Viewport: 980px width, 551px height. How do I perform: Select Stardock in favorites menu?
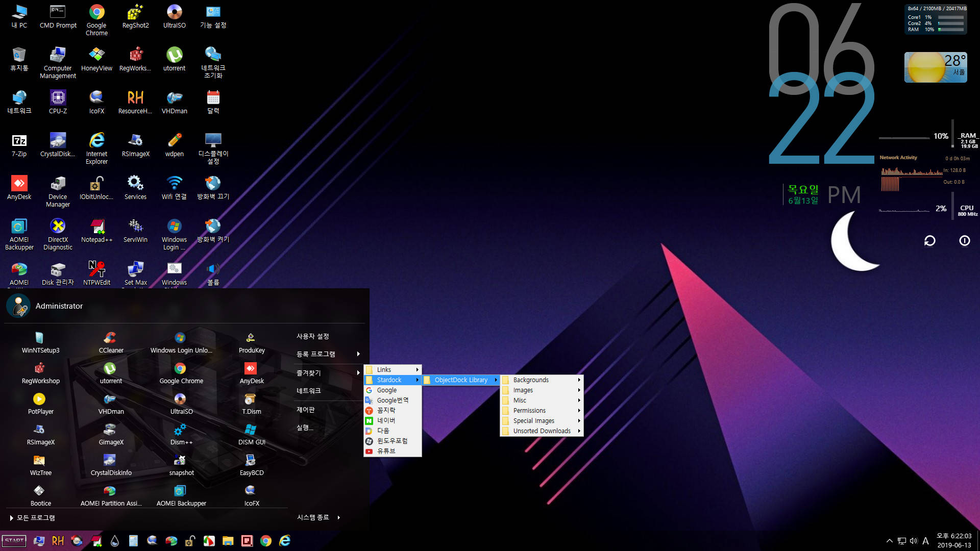393,380
